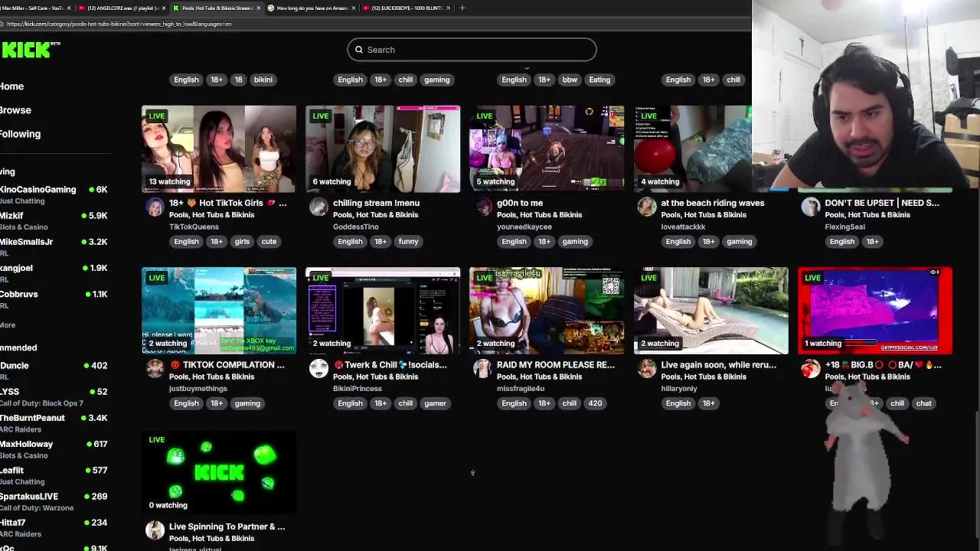Open MikeSmallsJr channel in sidebar
This screenshot has width=980, height=551.
coord(55,246)
